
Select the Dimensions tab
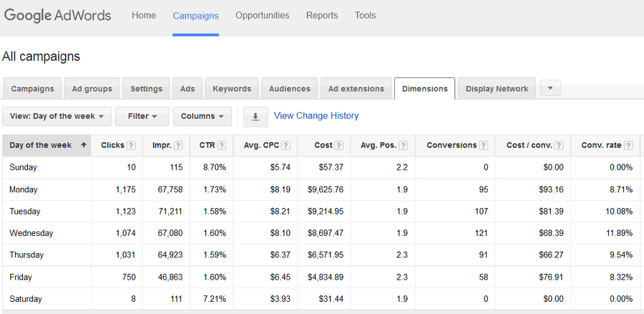coord(424,89)
